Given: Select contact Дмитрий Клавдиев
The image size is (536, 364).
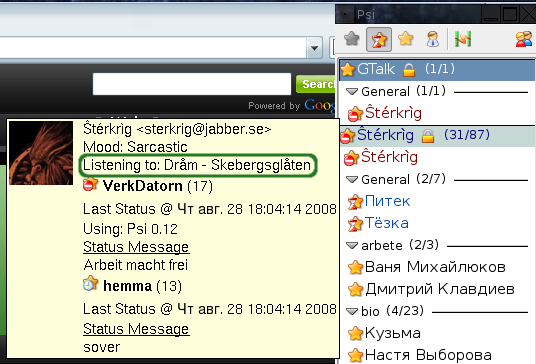Looking at the screenshot, I should coord(440,289).
